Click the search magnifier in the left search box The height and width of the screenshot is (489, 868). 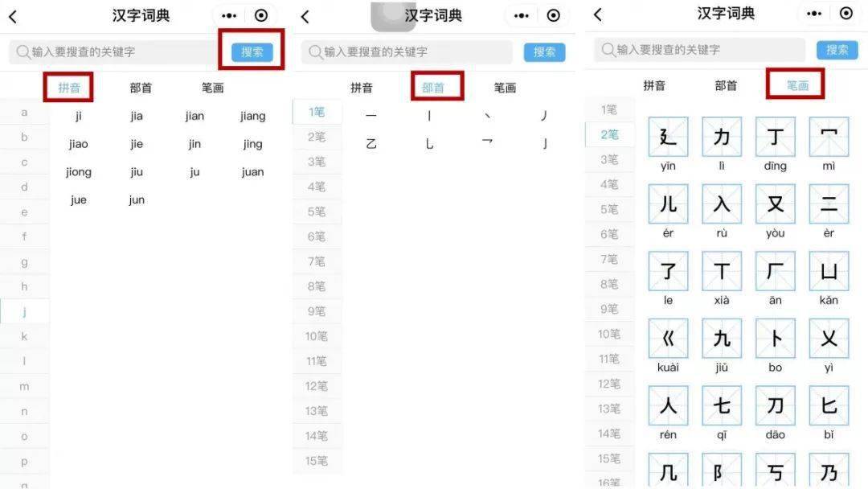tap(23, 52)
